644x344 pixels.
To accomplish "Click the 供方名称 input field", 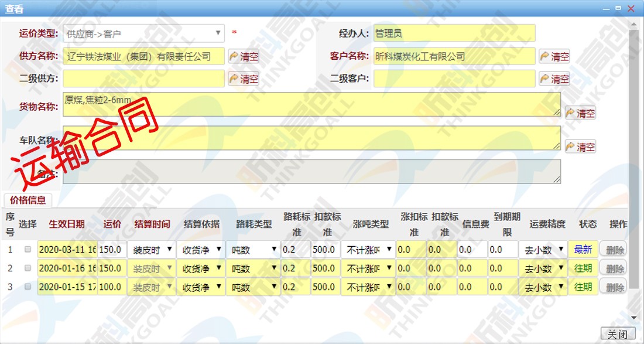I will coord(144,56).
